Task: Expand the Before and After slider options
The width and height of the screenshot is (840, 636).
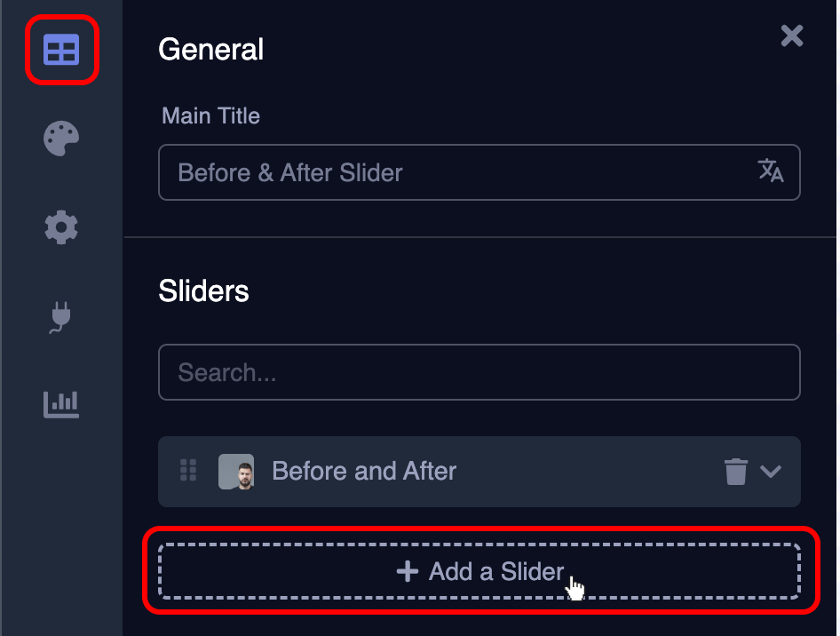Action: pos(772,472)
